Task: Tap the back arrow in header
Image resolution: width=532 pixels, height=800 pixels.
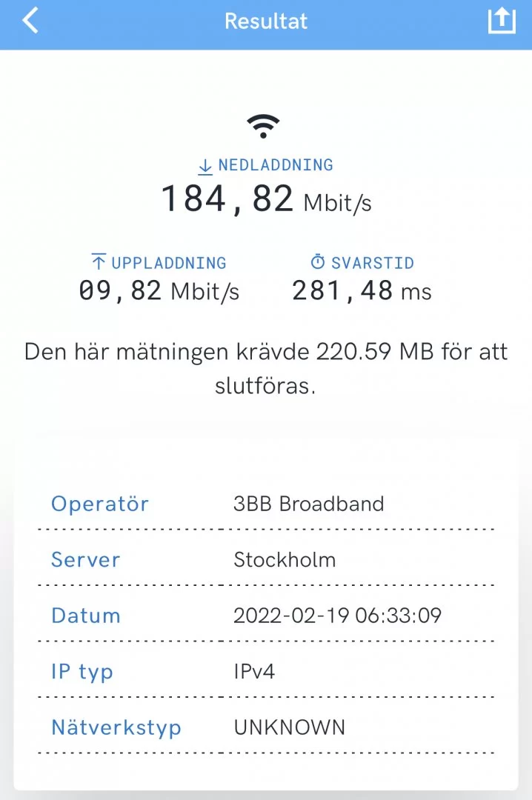Action: point(30,21)
